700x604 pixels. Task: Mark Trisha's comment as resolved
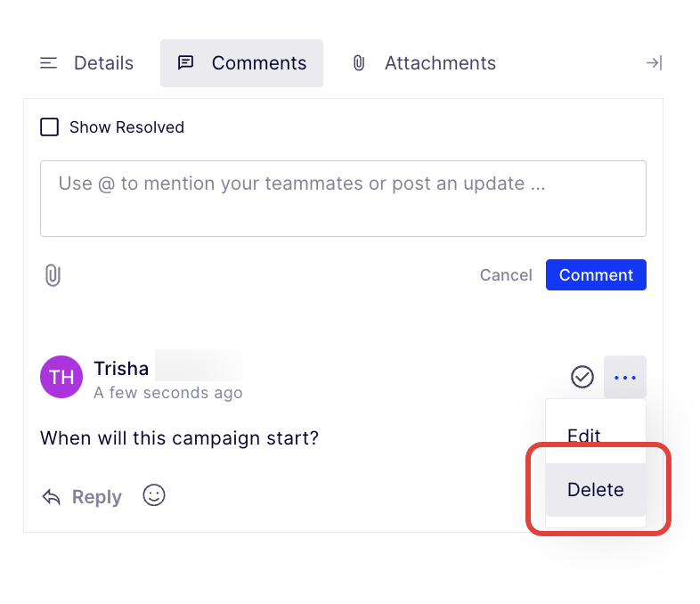click(582, 378)
